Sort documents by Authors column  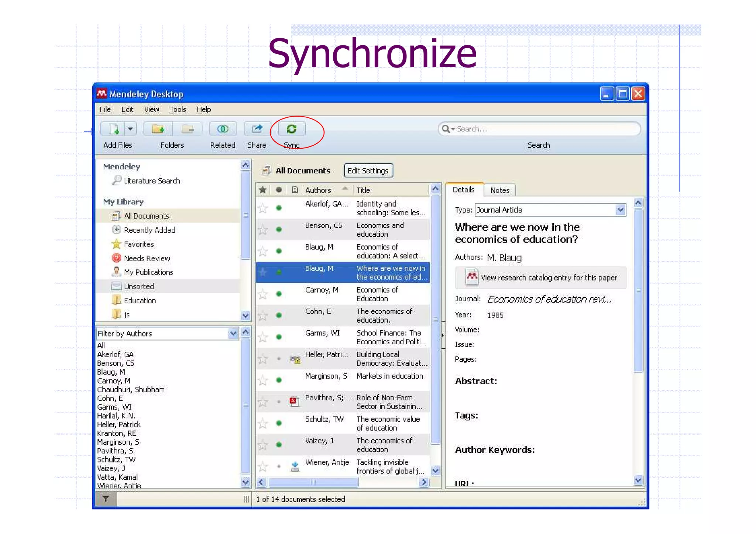coord(327,190)
